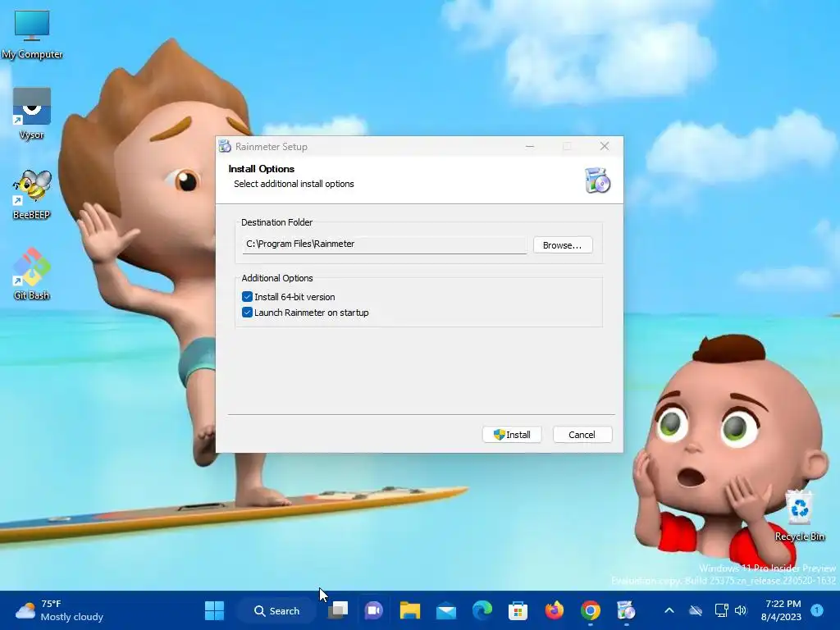Open Microsoft Store from taskbar

click(x=518, y=610)
